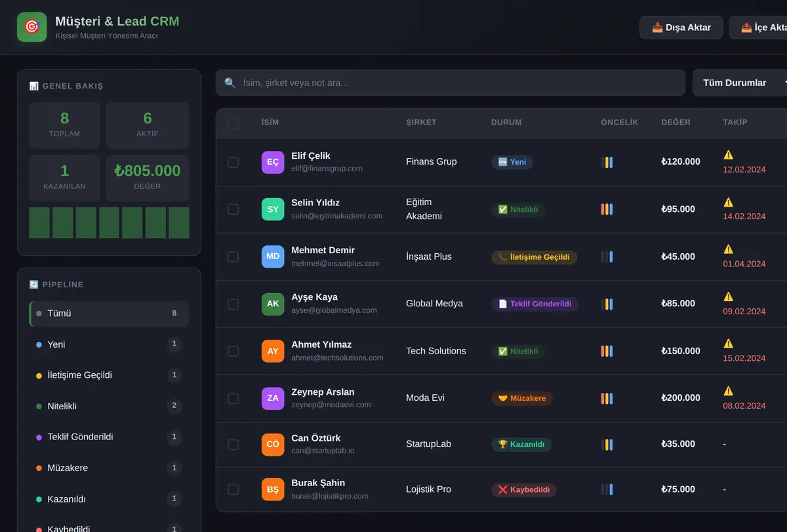Click the magnifier icon in search bar
787x532 pixels.
[230, 83]
